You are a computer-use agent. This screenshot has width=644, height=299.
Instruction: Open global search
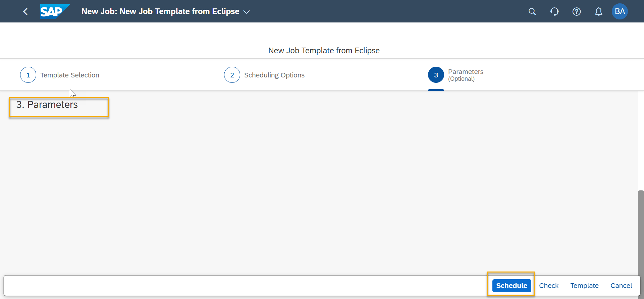tap(532, 11)
